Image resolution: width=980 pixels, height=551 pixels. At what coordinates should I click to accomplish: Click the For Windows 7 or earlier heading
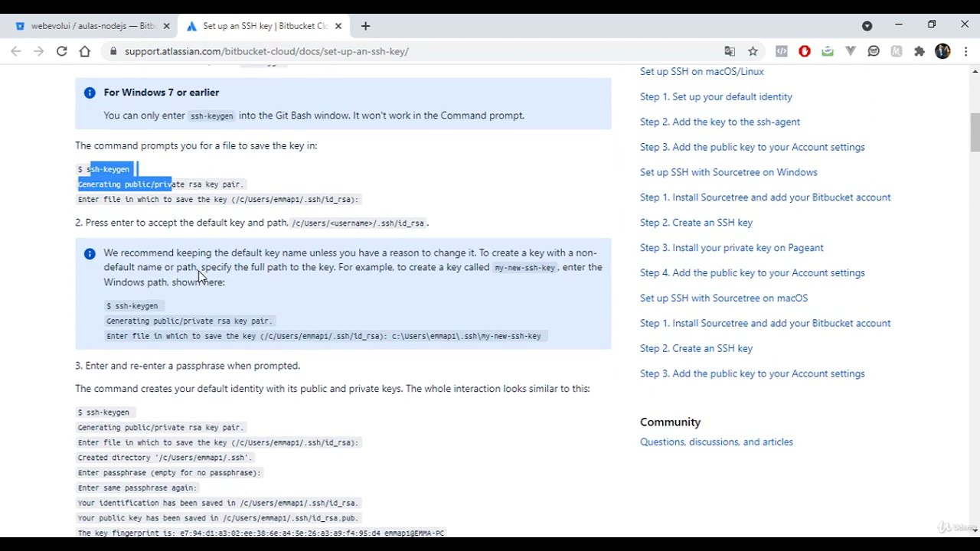162,93
